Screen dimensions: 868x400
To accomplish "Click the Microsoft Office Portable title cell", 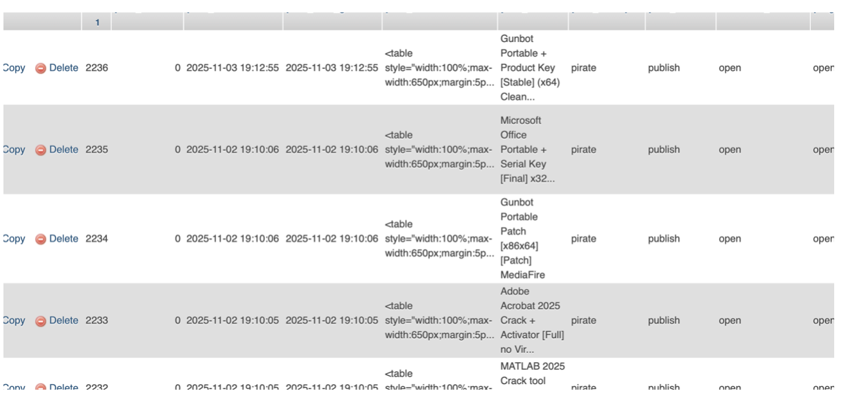I will [531, 150].
